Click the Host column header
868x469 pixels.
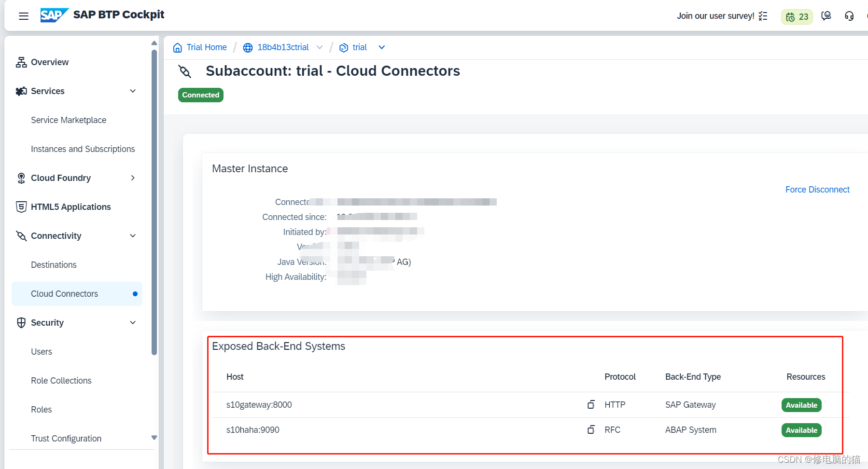click(x=235, y=377)
